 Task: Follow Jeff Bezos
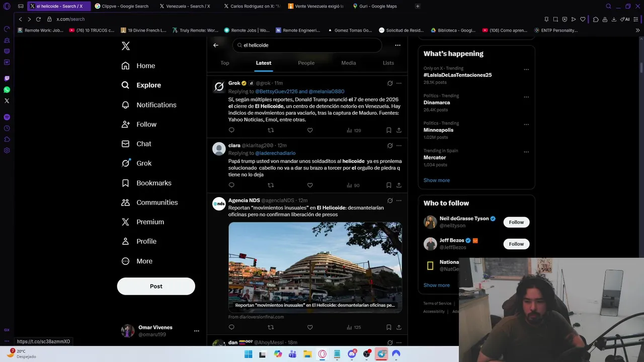(x=516, y=244)
